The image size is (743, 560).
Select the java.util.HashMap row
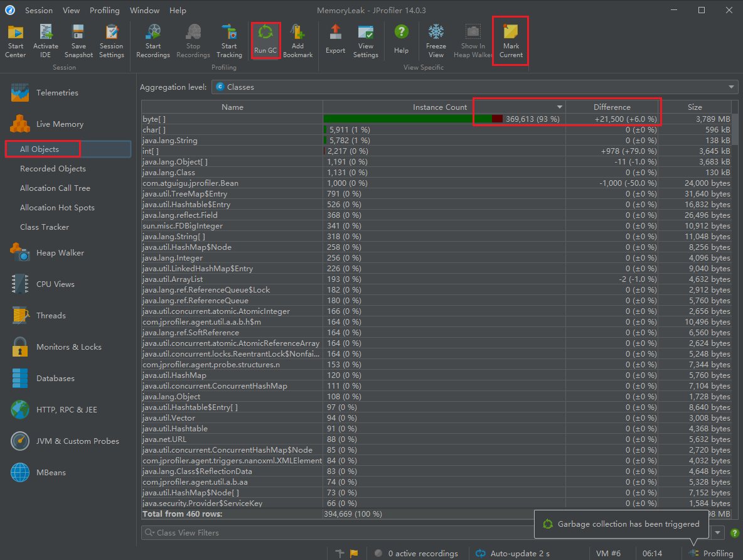[x=436, y=375]
